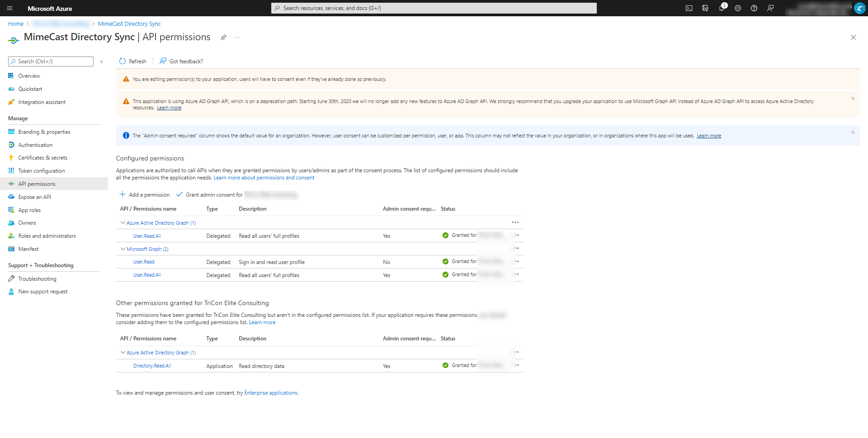Open Directory.Read.All permission

tap(152, 366)
